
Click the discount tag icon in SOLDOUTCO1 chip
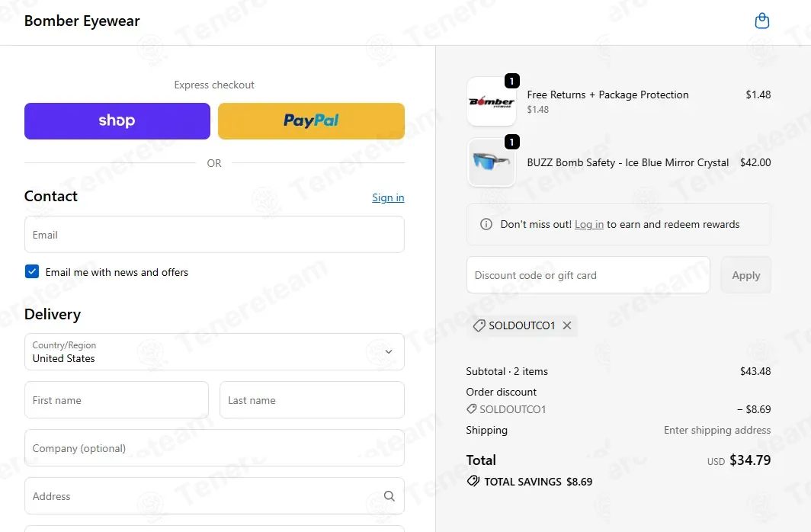(x=479, y=325)
